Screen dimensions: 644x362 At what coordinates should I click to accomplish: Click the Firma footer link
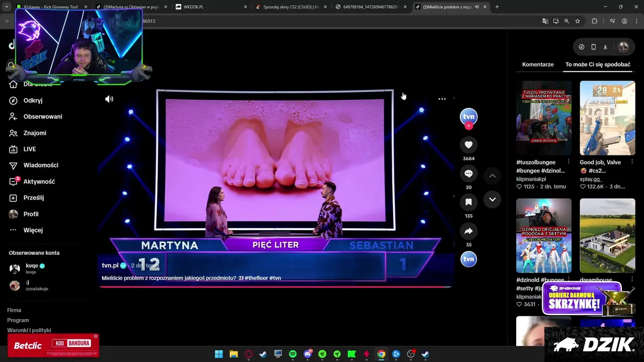coord(14,310)
